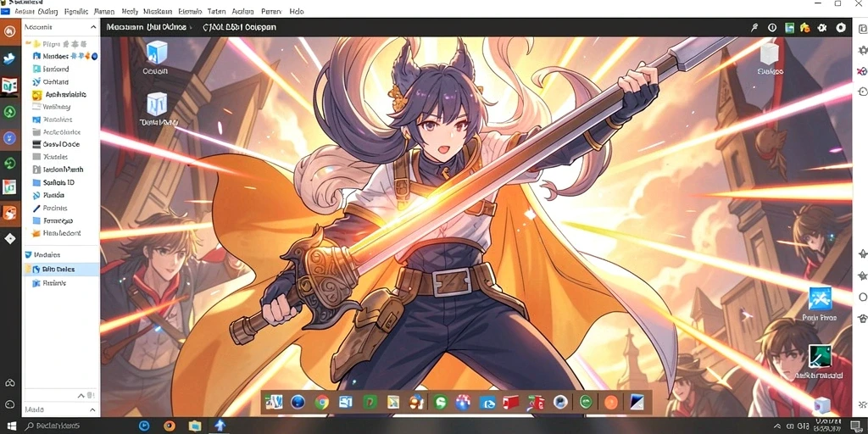Image resolution: width=868 pixels, height=434 pixels.
Task: Click the green square icon in top toolbar
Action: [x=790, y=27]
